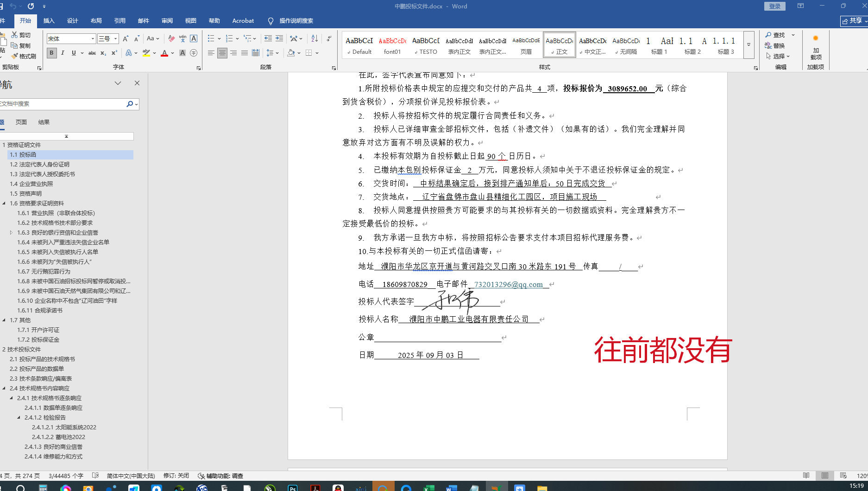This screenshot has width=868, height=491.
Task: Open the change case (Aa) dropdown
Action: [153, 38]
